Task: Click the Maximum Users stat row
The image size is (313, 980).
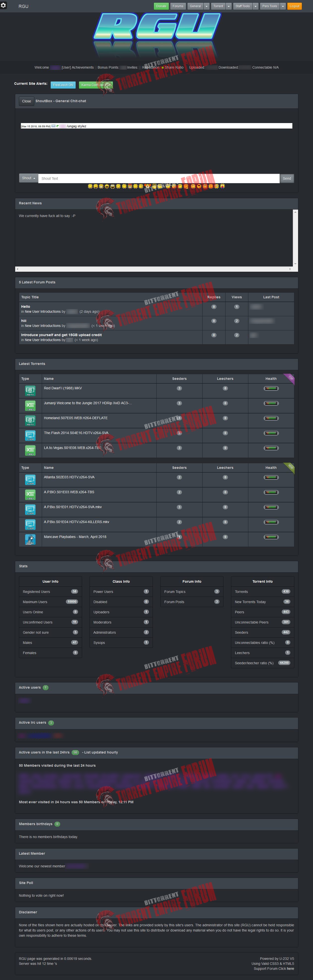Action: pos(50,602)
